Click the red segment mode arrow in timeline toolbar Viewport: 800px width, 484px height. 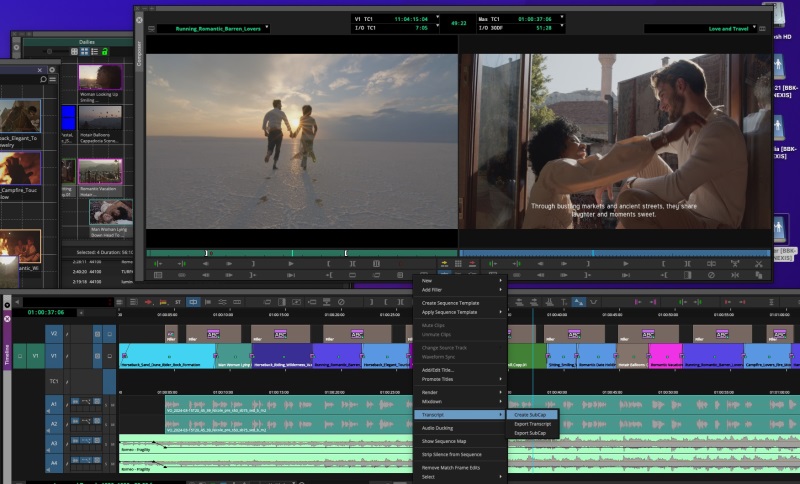[148, 302]
